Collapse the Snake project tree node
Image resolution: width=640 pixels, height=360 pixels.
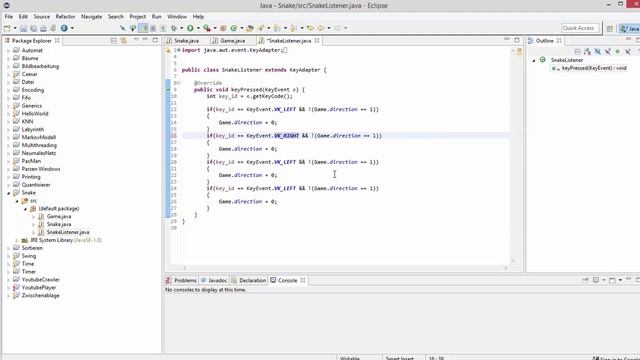9,193
